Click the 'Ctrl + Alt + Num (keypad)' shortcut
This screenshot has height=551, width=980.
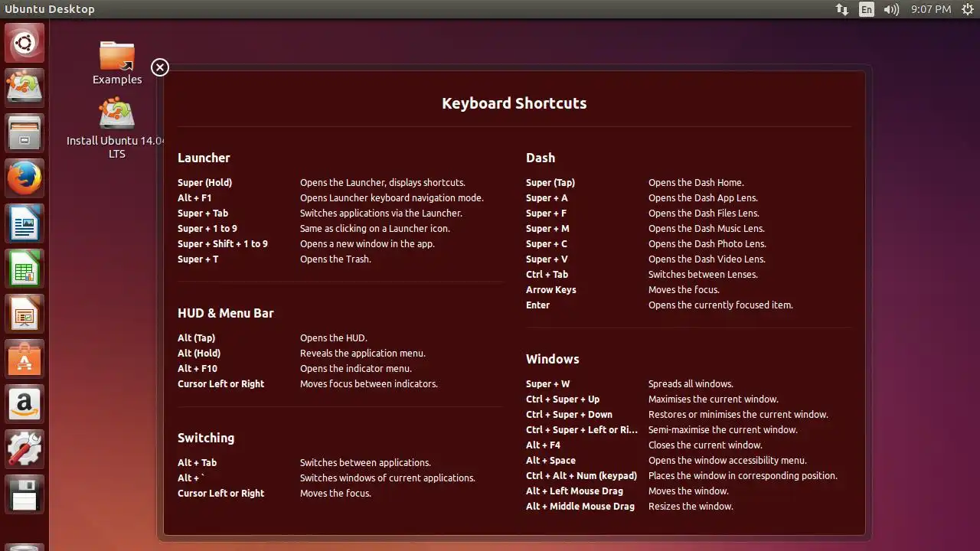[x=581, y=476]
